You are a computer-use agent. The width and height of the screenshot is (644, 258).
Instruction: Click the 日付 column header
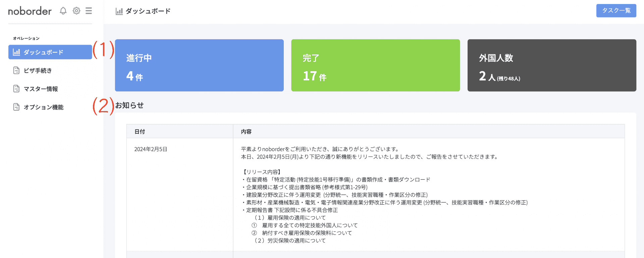coord(140,132)
